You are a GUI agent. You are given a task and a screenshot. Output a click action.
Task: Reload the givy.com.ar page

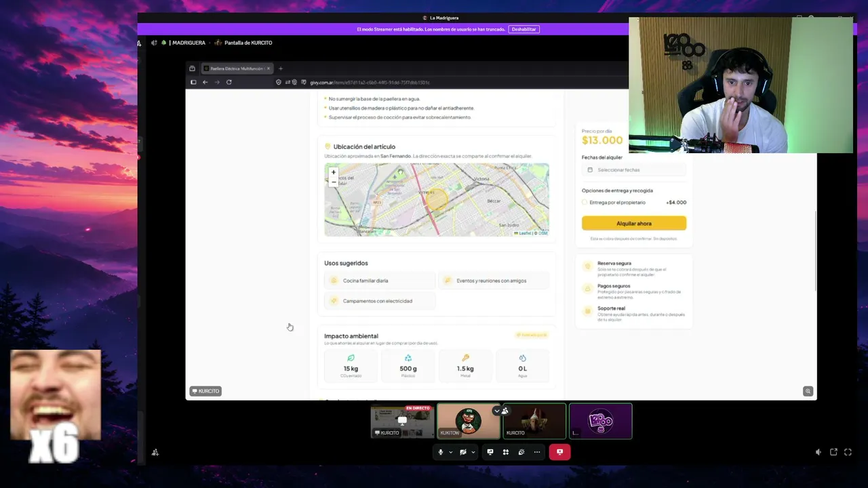tap(229, 82)
